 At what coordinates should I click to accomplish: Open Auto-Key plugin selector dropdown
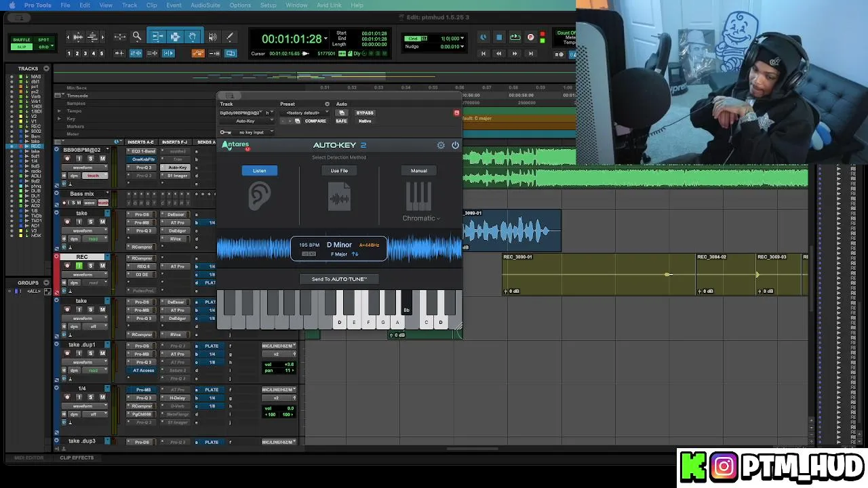click(247, 121)
